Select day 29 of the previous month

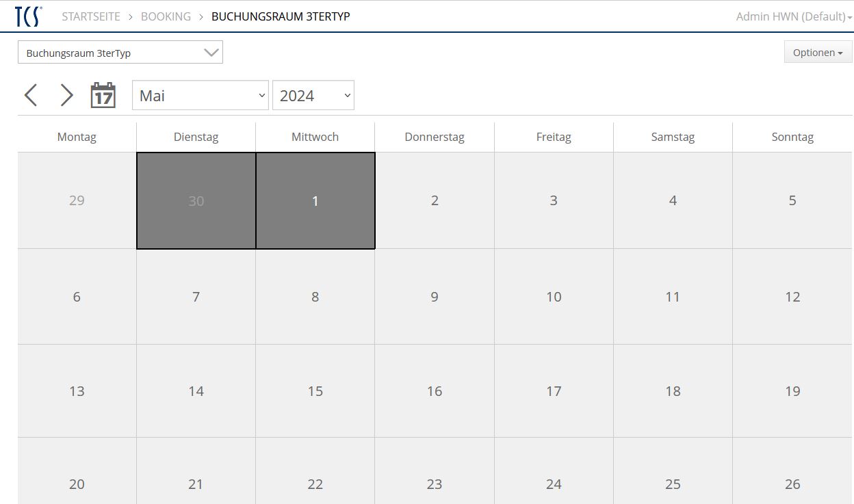point(77,201)
